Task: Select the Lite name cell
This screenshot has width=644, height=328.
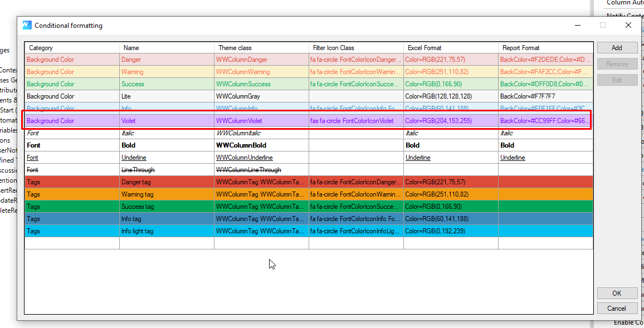Action: pyautogui.click(x=167, y=96)
